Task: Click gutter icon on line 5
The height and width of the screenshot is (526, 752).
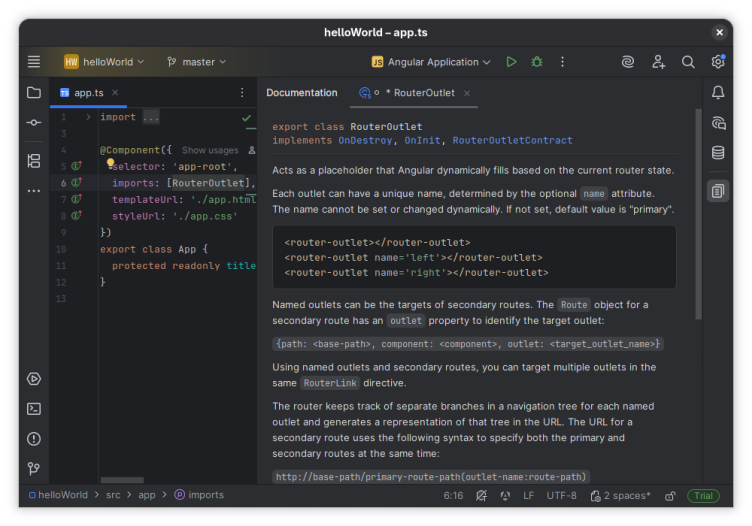Action: tap(77, 166)
